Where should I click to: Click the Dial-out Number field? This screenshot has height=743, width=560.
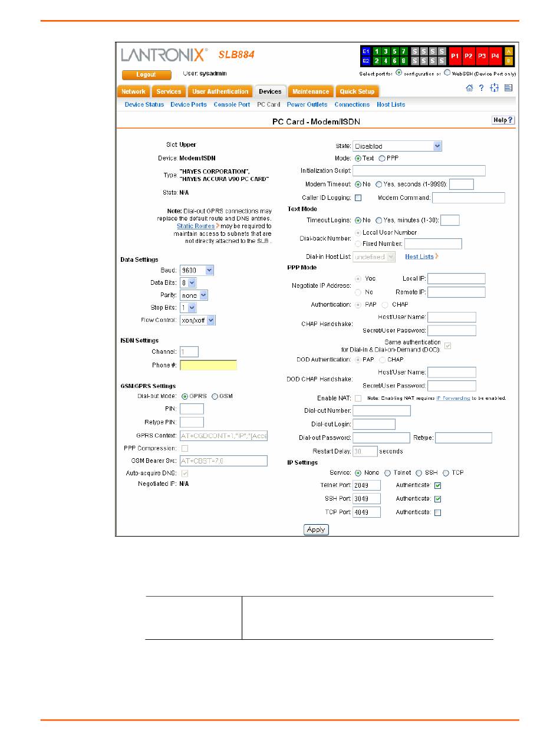(x=381, y=410)
